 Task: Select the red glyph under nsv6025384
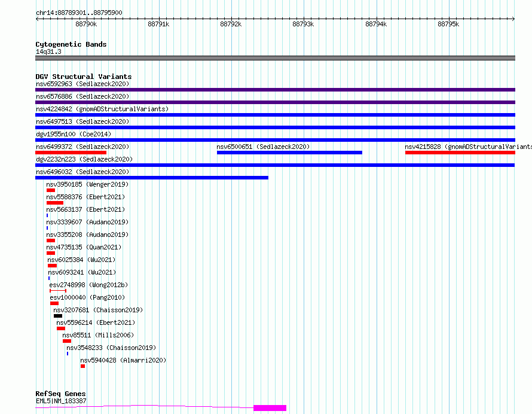coord(52,266)
